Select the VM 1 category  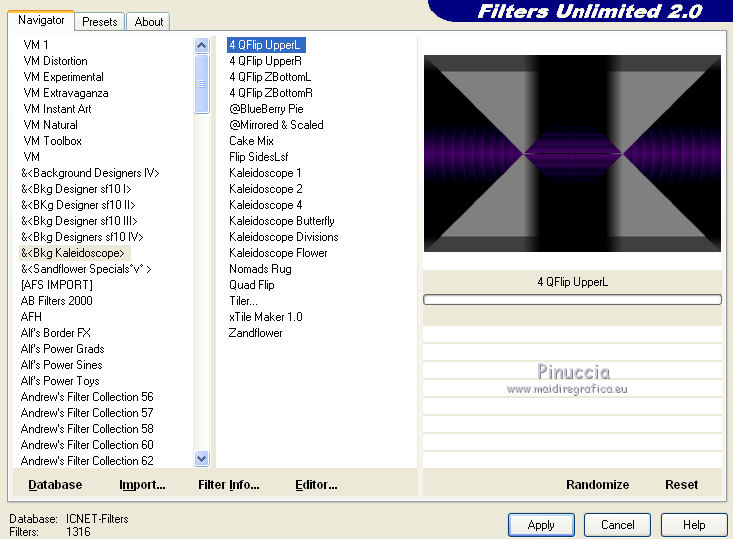[36, 45]
